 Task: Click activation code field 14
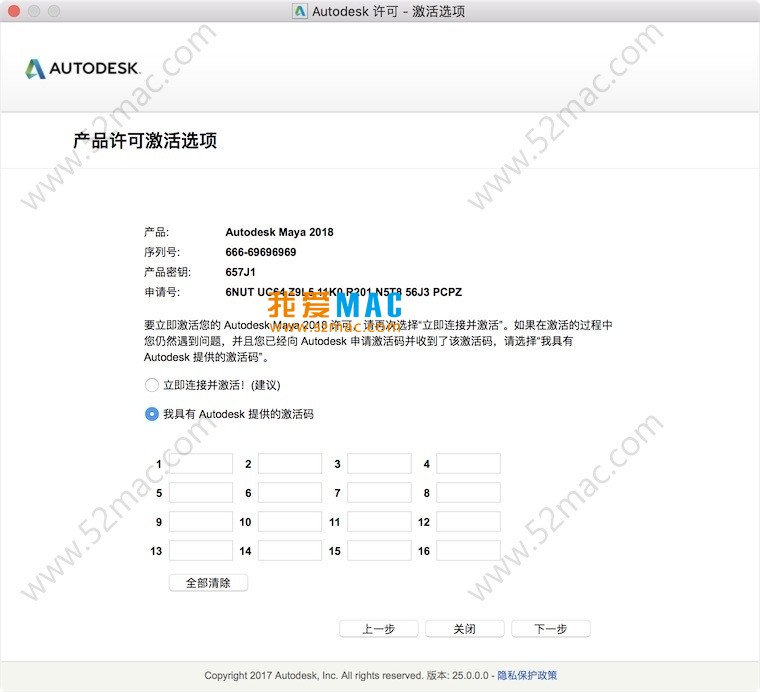point(290,551)
